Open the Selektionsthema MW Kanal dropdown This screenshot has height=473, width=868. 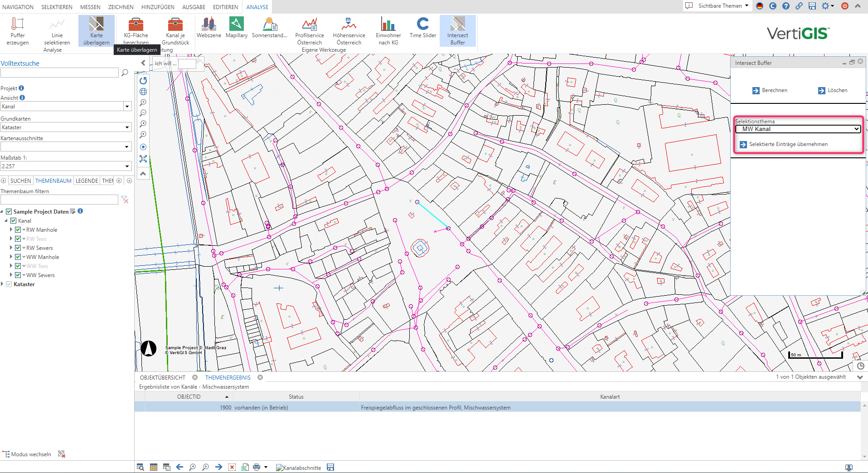pyautogui.click(x=797, y=129)
